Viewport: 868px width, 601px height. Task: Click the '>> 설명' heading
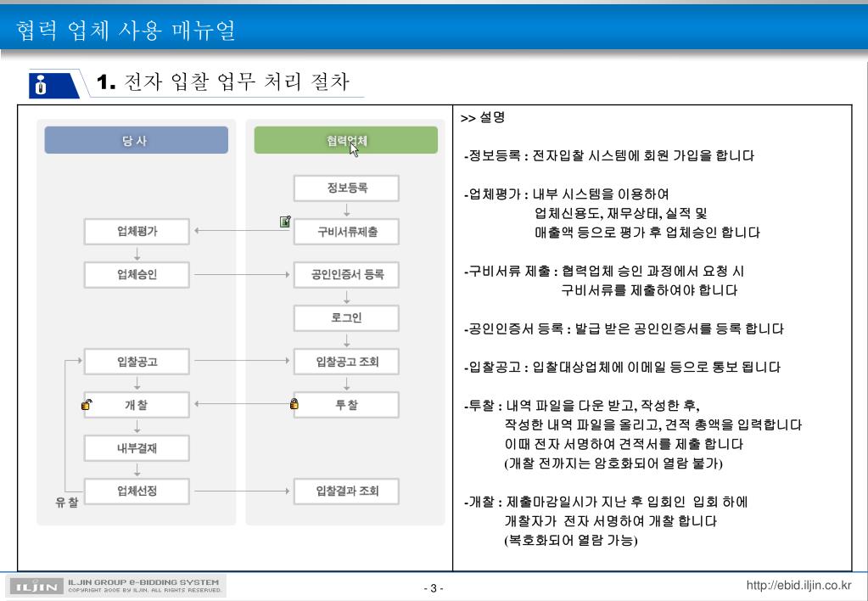(483, 117)
